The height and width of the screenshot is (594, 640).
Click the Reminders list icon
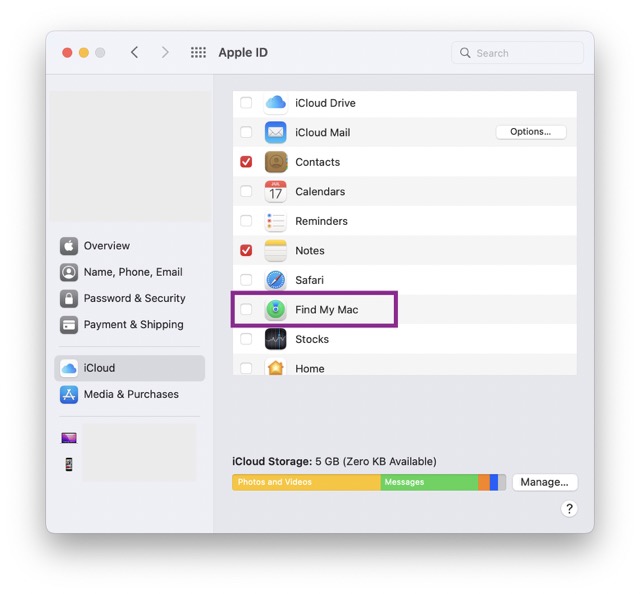275,221
